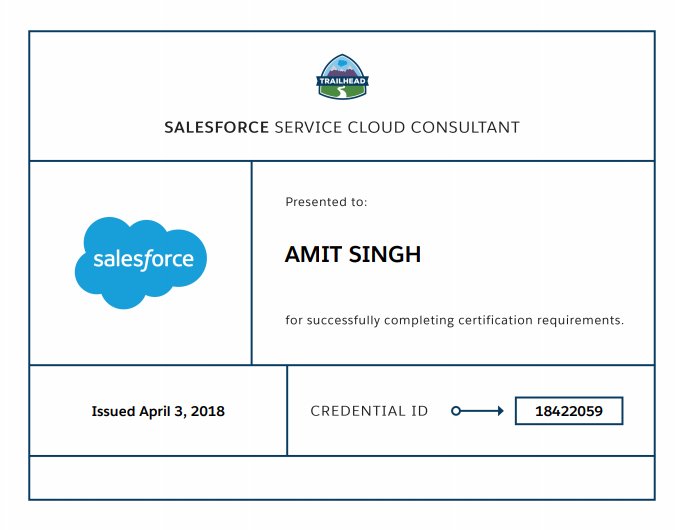
Task: Click the credential ID arrow pointer icon
Action: tap(477, 411)
